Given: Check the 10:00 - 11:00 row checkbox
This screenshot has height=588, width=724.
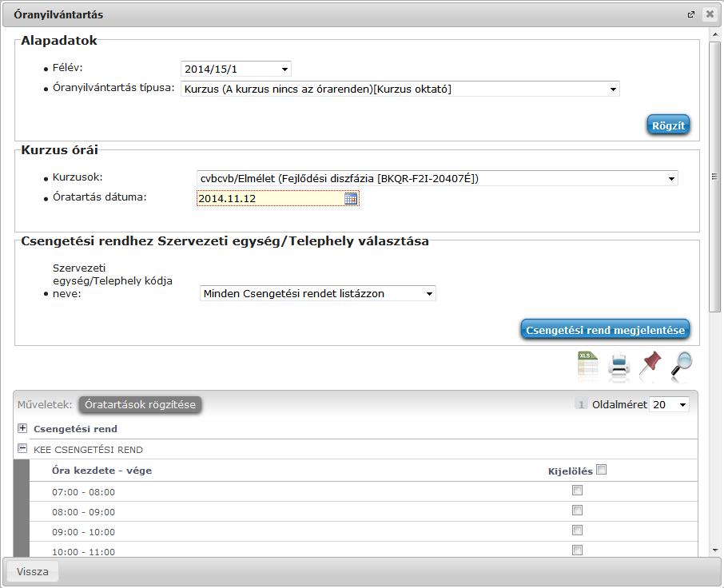Looking at the screenshot, I should coord(577,550).
